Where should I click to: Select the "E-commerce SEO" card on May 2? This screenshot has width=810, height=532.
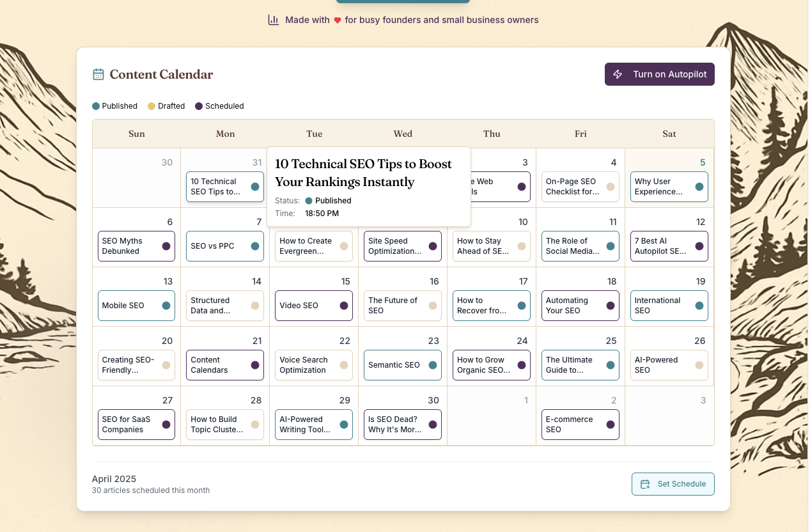[x=580, y=425]
